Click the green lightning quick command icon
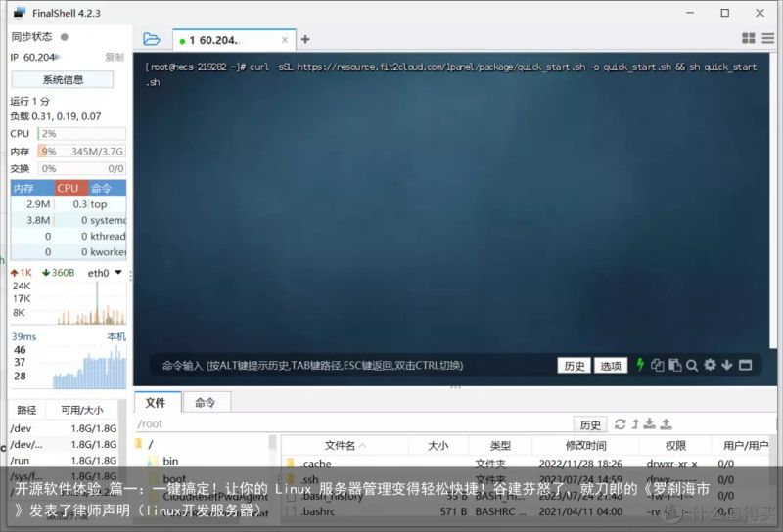783x532 pixels. coord(640,365)
